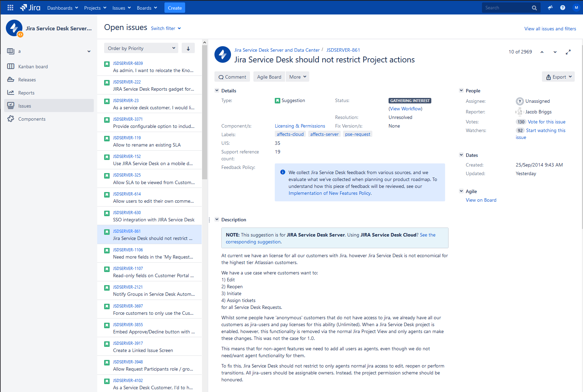Open the Boards menu

[x=147, y=8]
